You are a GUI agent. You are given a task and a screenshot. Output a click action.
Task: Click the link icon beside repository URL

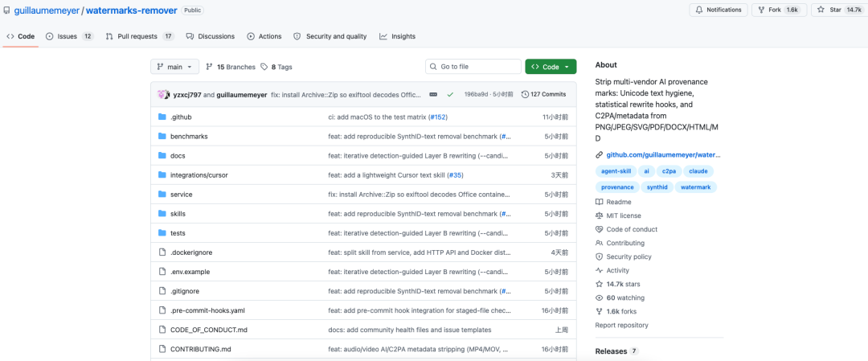coord(599,155)
